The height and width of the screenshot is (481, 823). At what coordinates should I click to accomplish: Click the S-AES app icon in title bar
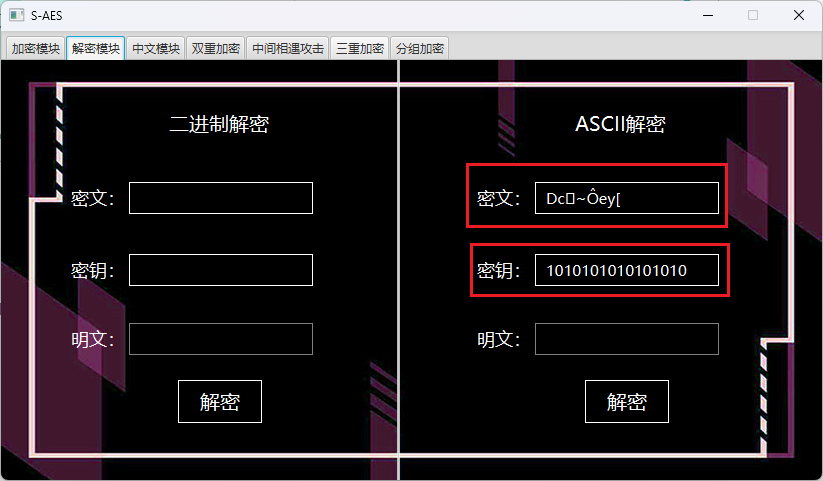[x=16, y=15]
